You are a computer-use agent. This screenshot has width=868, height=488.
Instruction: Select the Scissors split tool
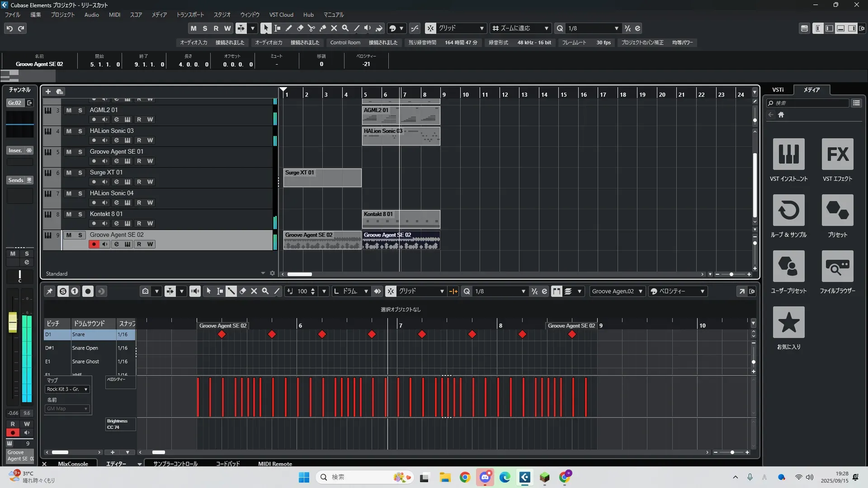(x=311, y=28)
